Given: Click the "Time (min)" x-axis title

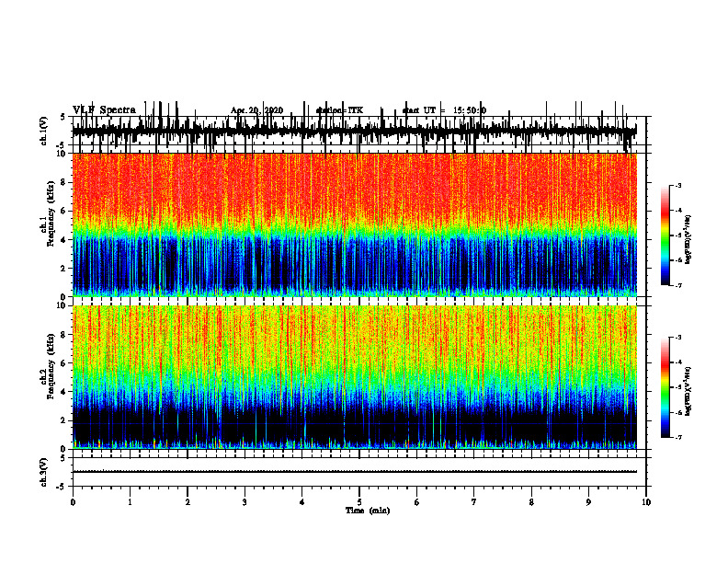Looking at the screenshot, I should [368, 511].
